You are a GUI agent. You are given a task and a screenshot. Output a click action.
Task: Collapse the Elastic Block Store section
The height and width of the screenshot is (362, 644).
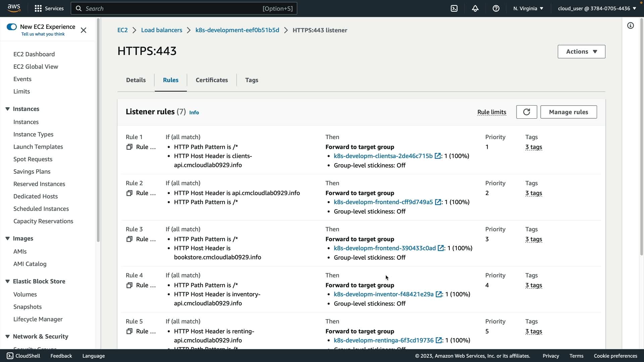point(7,281)
